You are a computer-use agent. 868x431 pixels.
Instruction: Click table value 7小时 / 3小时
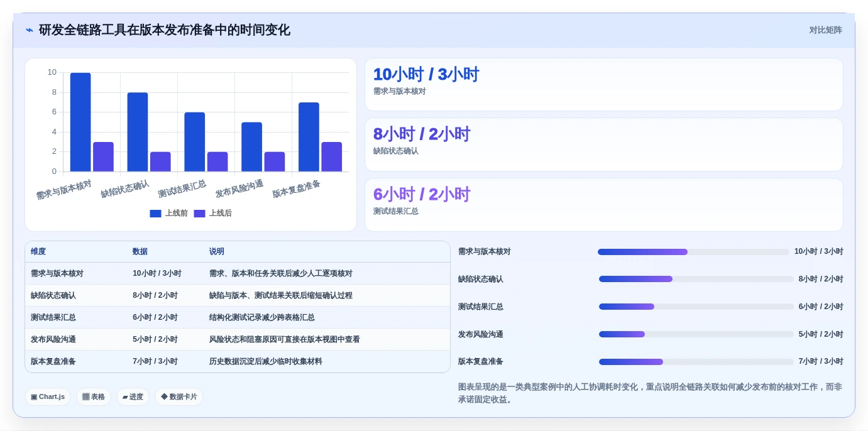coord(155,361)
